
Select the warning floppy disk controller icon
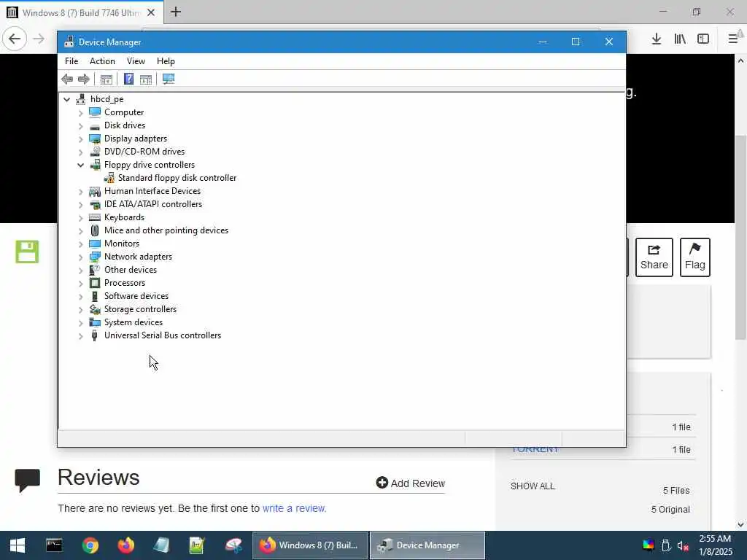(x=109, y=178)
